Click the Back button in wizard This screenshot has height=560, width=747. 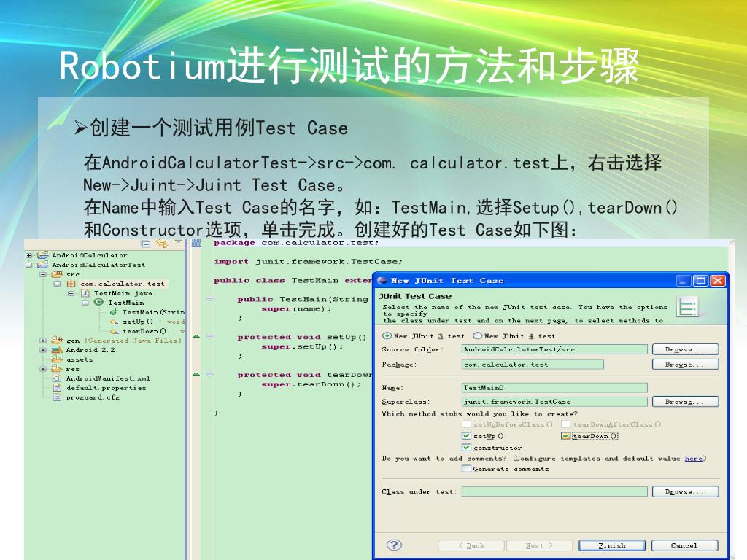tap(471, 545)
